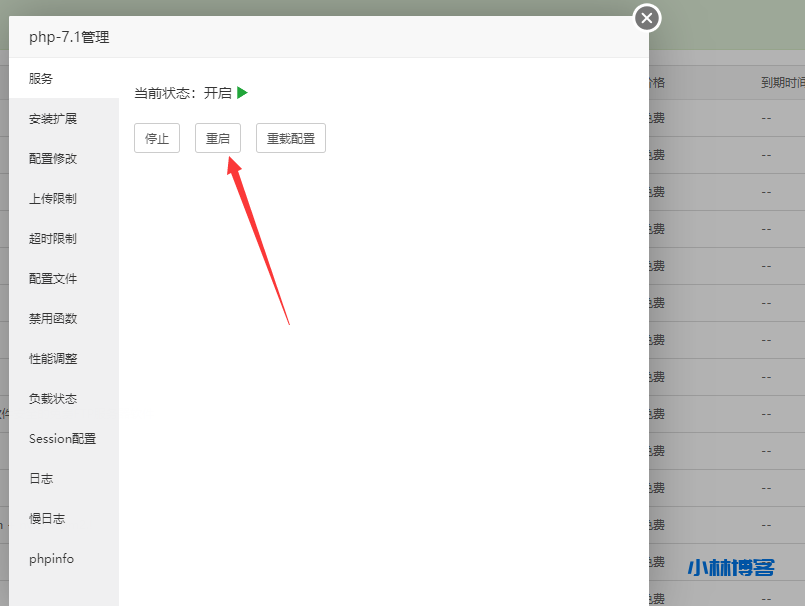The image size is (805, 606).
Task: Switch to the 服务 tab
Action: [41, 78]
